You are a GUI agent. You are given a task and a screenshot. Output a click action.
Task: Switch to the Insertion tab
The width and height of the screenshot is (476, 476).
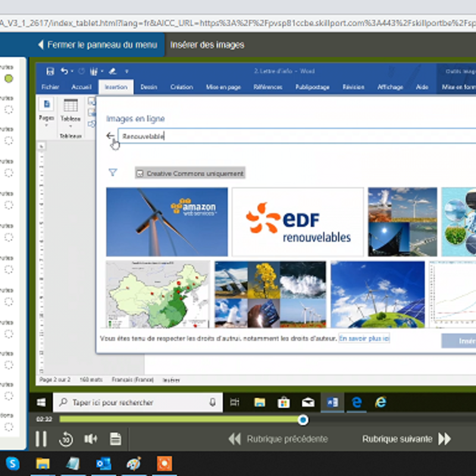[x=116, y=87]
